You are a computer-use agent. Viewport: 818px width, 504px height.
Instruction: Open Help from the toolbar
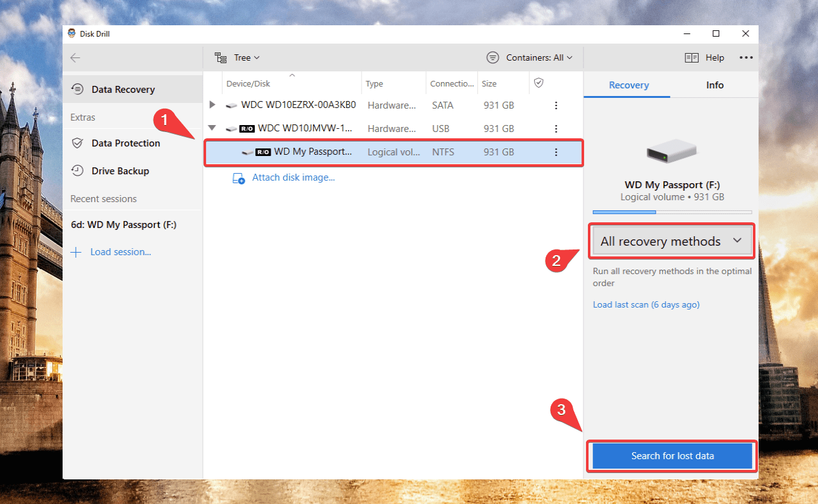(x=704, y=57)
